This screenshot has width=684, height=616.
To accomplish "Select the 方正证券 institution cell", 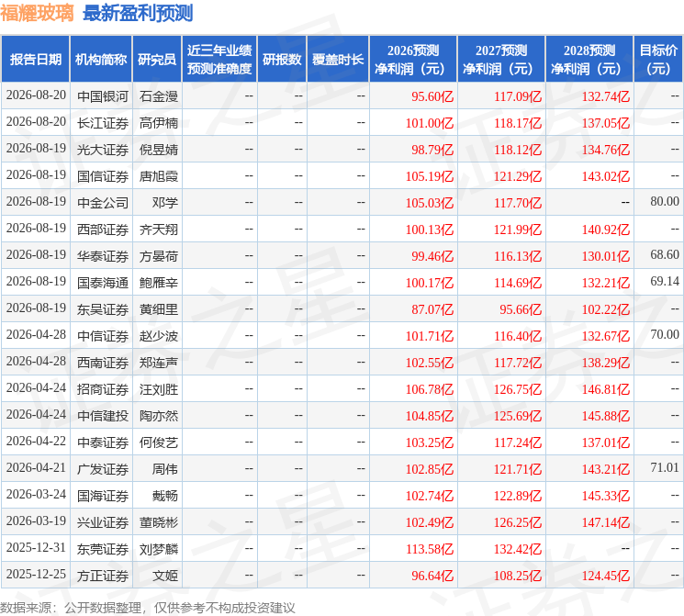I will click(103, 575).
